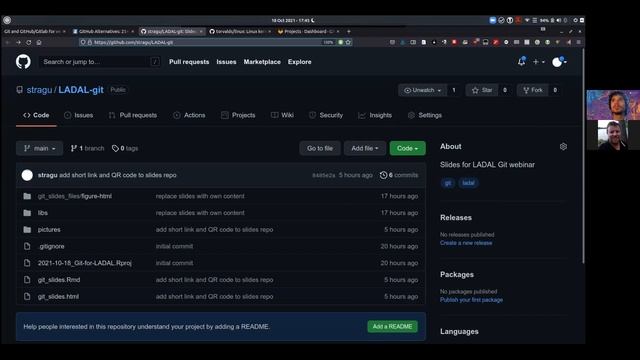
Task: Open the Unwatch dropdown
Action: [x=422, y=90]
